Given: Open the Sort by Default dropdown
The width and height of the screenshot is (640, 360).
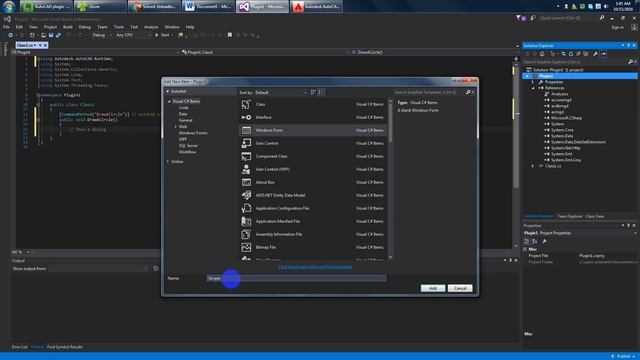Looking at the screenshot, I should (280, 93).
